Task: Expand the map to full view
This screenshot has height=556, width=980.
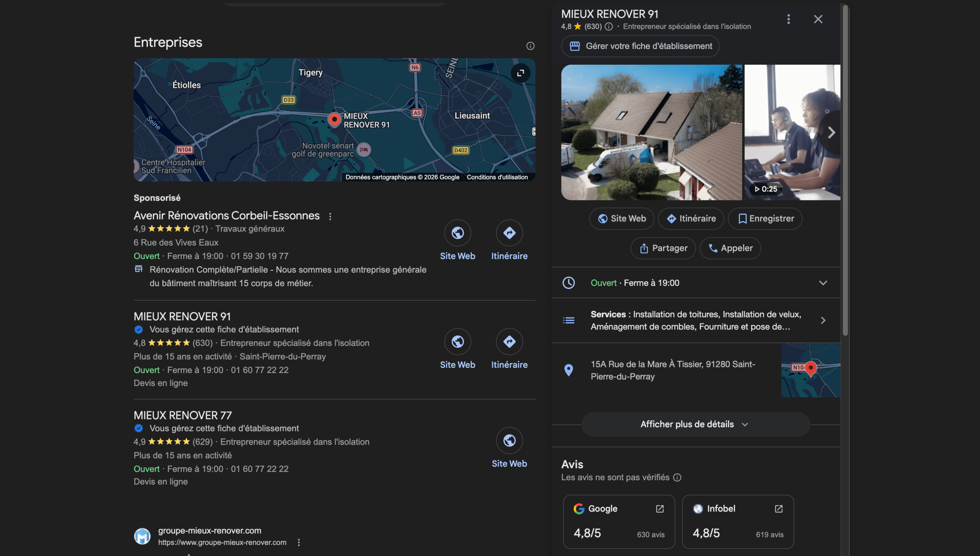Action: [x=521, y=73]
